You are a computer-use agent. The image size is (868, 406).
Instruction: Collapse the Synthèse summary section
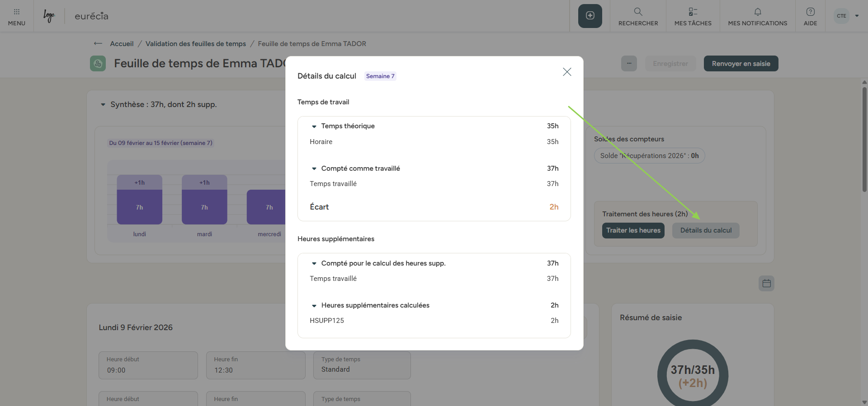(103, 105)
